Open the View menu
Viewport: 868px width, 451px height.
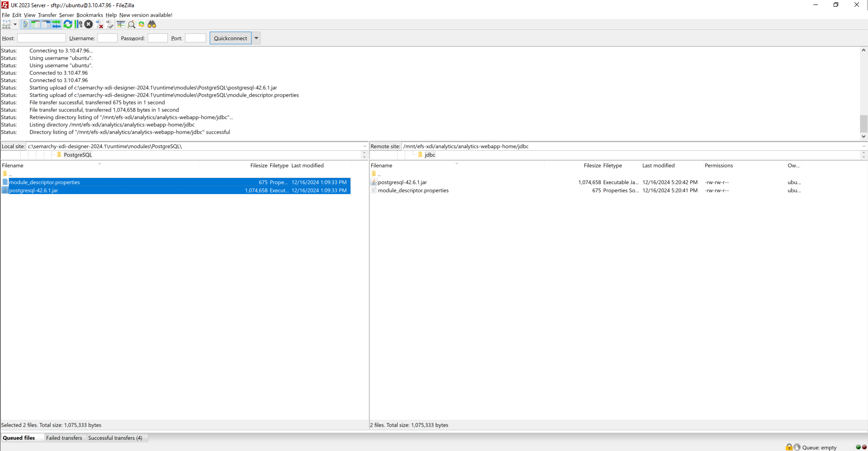click(x=29, y=15)
